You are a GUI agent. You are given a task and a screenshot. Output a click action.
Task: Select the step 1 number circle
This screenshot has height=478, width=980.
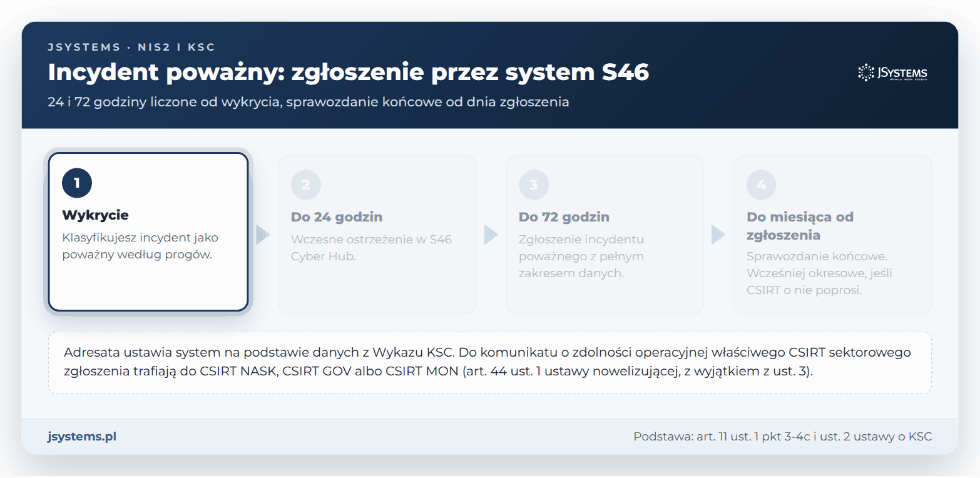[77, 183]
